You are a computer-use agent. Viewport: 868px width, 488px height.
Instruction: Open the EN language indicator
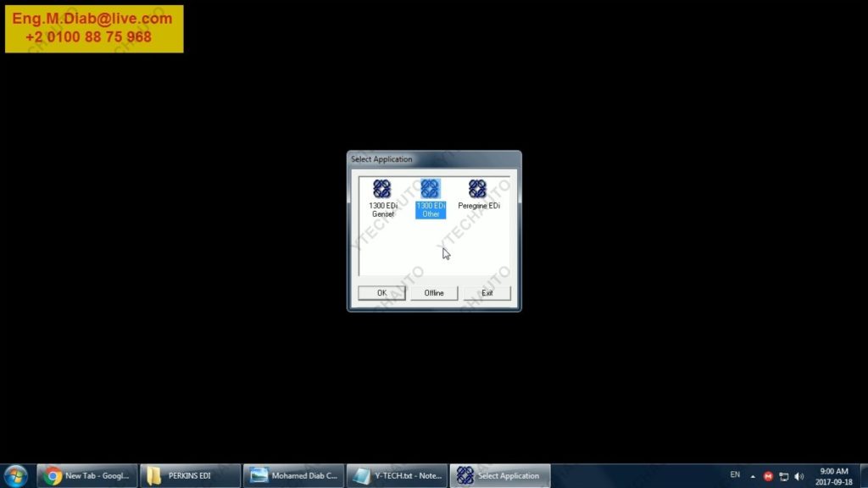(x=735, y=475)
